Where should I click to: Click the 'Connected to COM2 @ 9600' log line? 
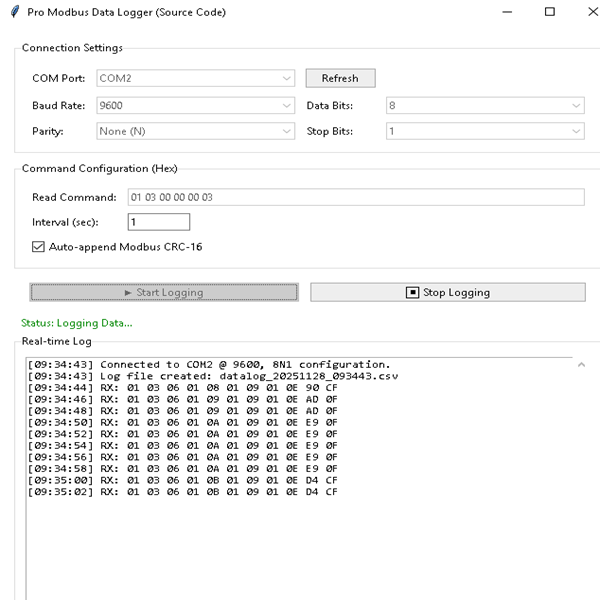point(209,364)
